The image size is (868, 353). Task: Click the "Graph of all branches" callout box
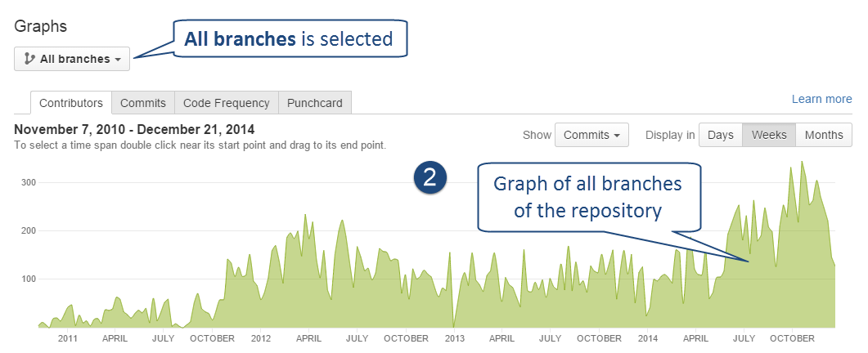tap(587, 197)
